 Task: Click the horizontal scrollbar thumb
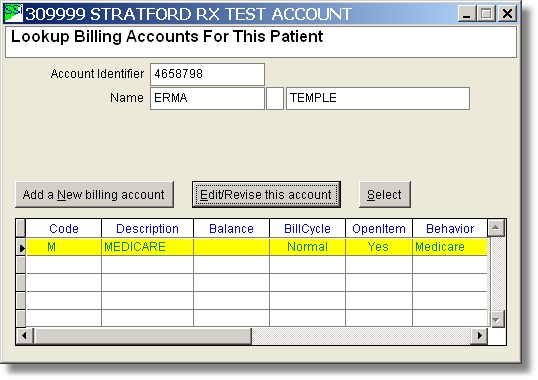click(142, 336)
